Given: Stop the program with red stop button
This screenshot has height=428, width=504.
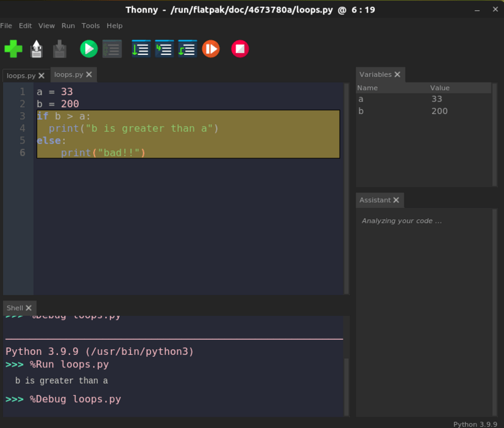Looking at the screenshot, I should click(x=240, y=49).
